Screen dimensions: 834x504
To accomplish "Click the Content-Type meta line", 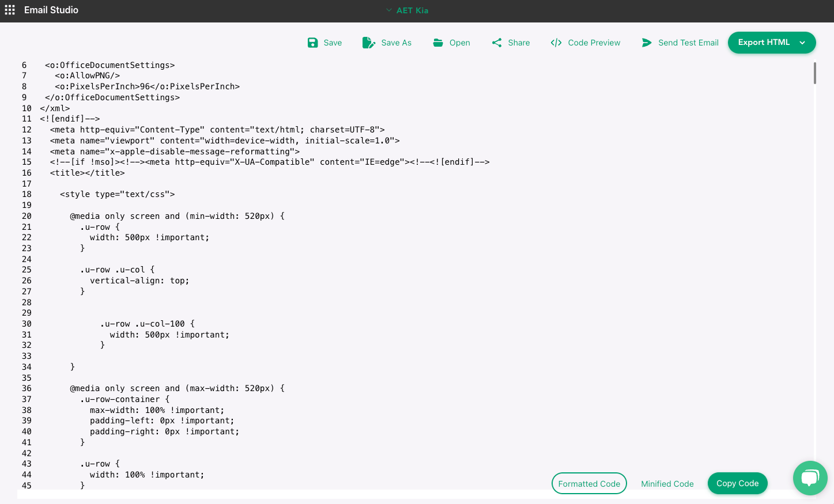I will (x=217, y=130).
